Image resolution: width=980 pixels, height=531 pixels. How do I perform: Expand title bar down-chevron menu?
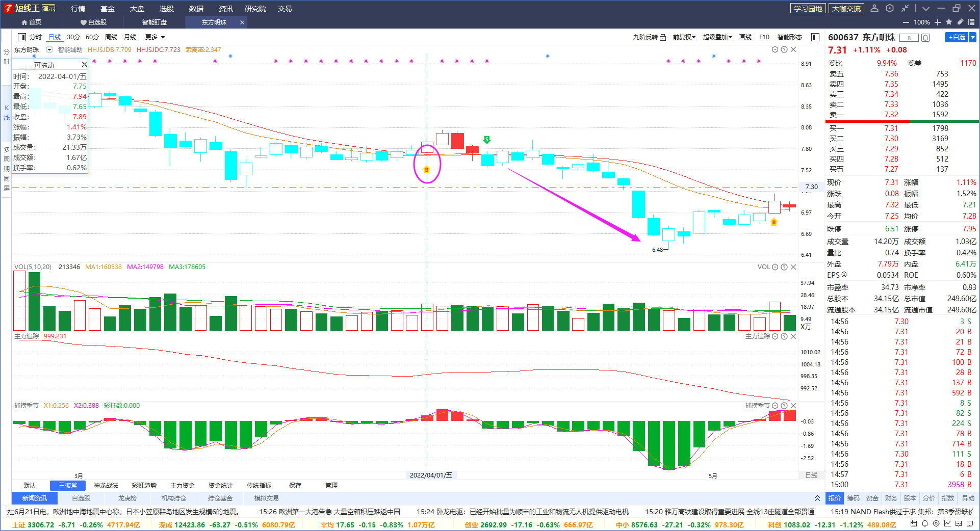point(926,9)
